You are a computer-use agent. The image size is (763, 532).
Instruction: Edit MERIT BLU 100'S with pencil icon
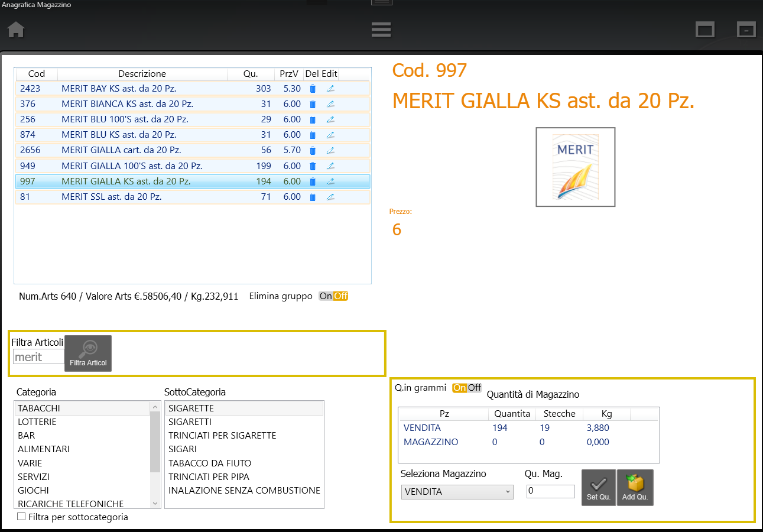pyautogui.click(x=330, y=119)
